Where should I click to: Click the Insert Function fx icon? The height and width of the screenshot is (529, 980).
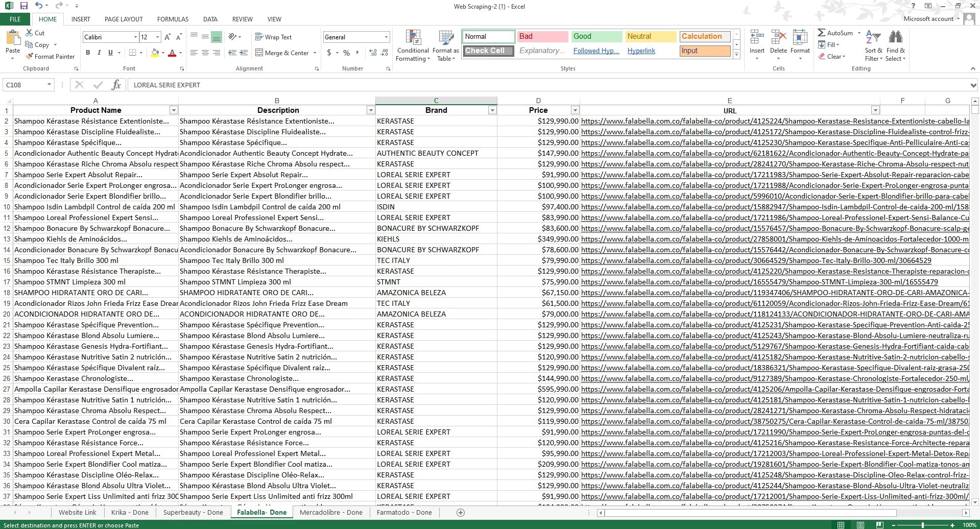(116, 85)
